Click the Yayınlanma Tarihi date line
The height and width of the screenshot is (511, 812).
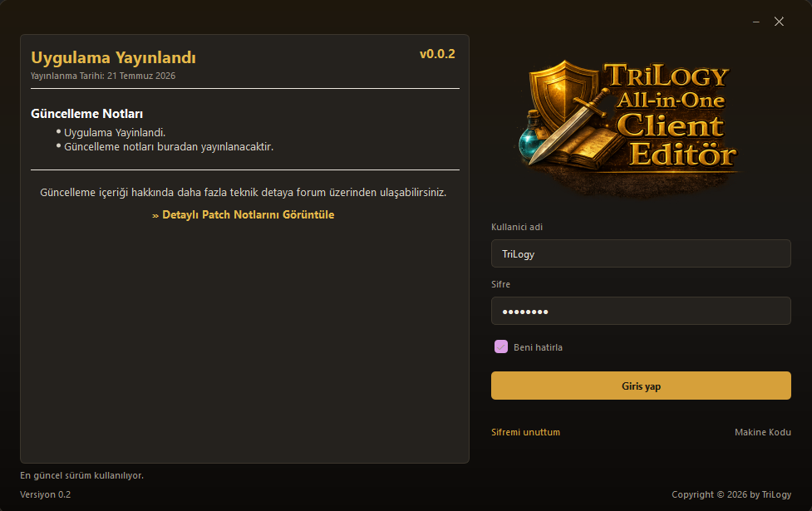(x=102, y=76)
